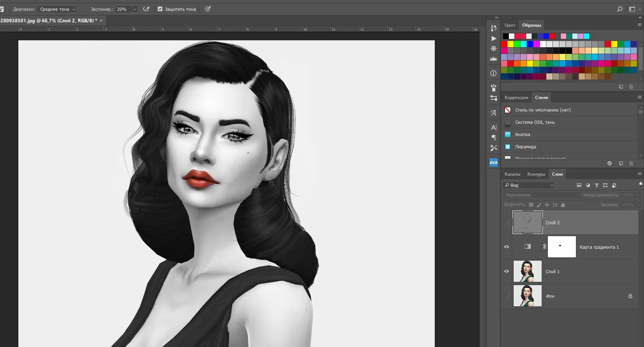Toggle the Защитить тона checkbox
This screenshot has width=644, height=347.
(160, 9)
